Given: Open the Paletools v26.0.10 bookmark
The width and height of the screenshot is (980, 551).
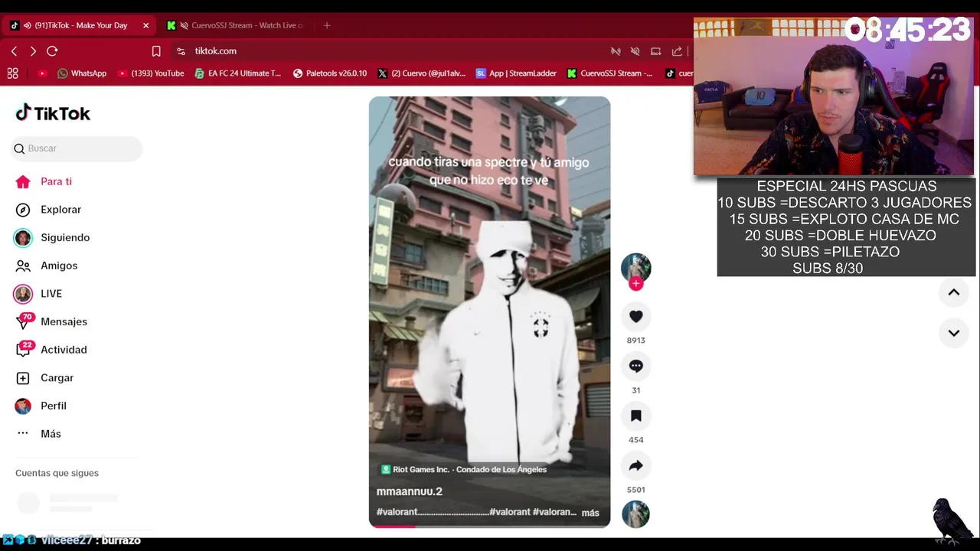Looking at the screenshot, I should pos(330,73).
